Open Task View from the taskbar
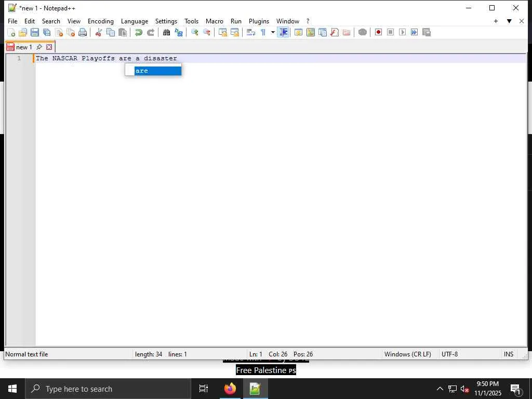532x399 pixels. point(204,389)
